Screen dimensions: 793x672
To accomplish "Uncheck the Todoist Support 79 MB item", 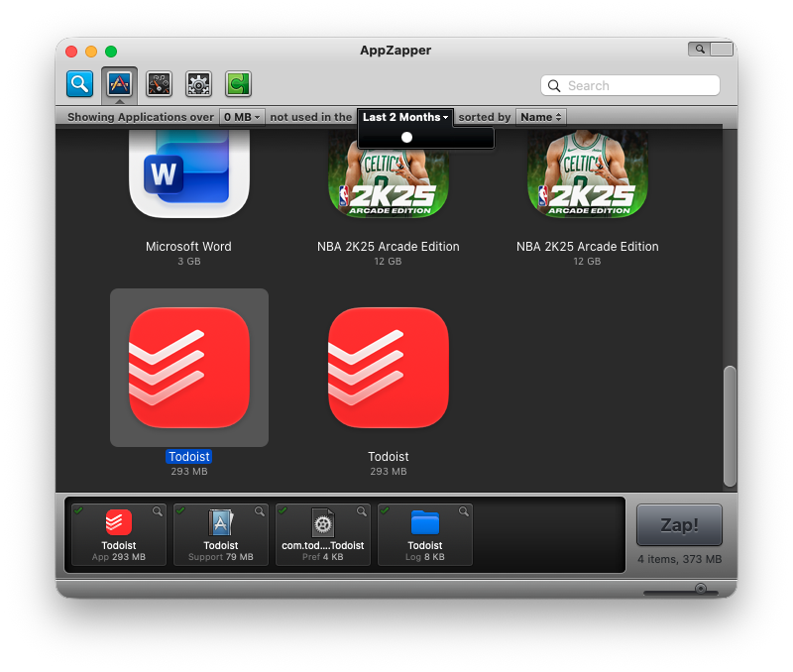I will (x=180, y=510).
